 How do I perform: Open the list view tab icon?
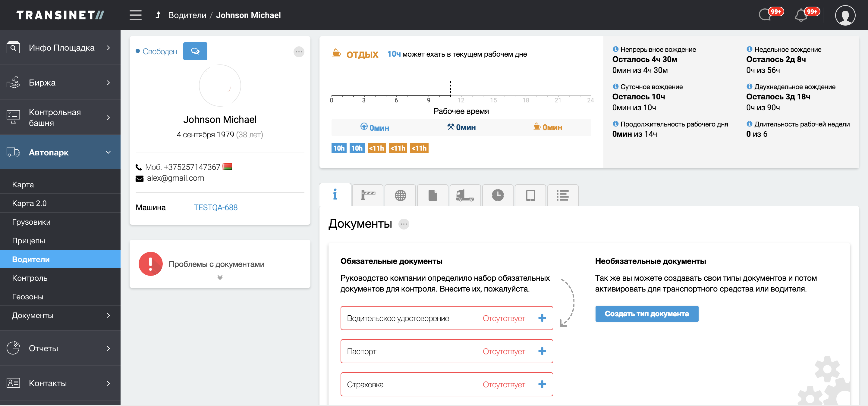tap(562, 195)
